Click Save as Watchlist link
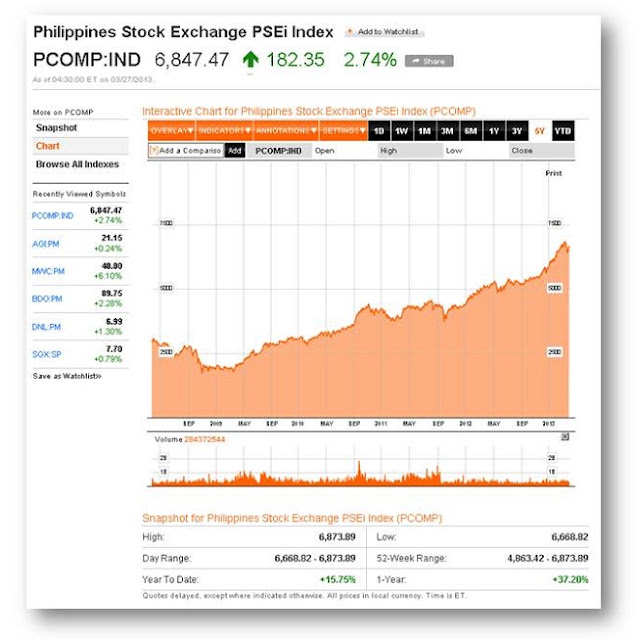 (x=67, y=376)
